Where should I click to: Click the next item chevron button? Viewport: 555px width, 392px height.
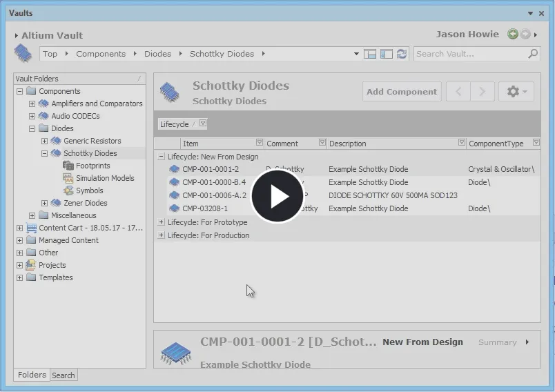coord(482,92)
